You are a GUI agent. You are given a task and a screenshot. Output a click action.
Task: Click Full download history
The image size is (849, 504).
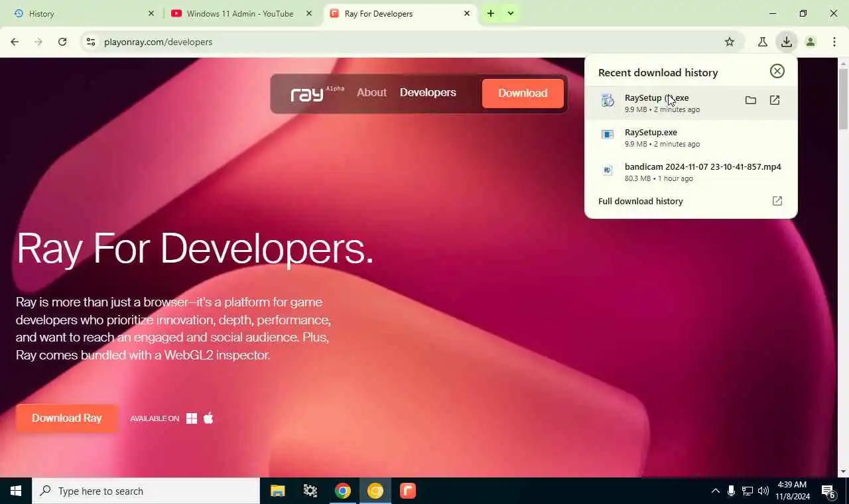pyautogui.click(x=641, y=201)
